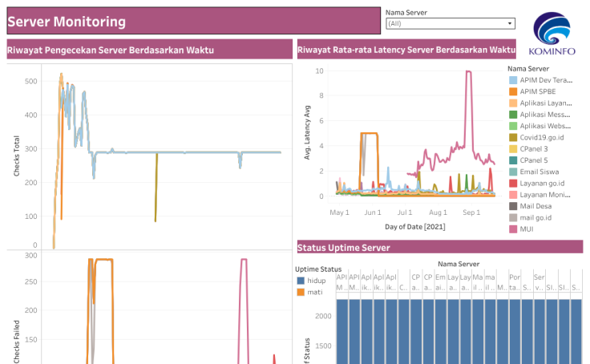Click Layanan go.id legend item

[x=542, y=184]
